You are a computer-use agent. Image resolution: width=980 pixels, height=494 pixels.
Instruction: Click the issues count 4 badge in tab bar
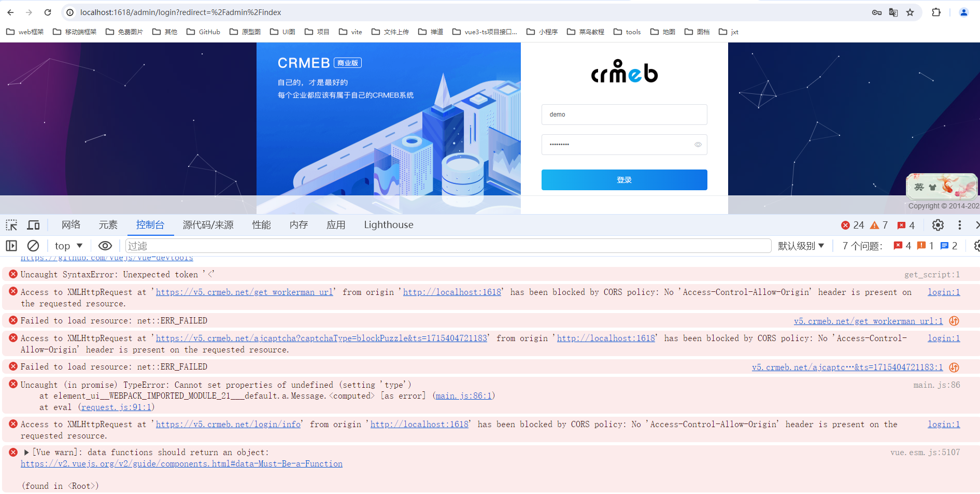tap(906, 225)
